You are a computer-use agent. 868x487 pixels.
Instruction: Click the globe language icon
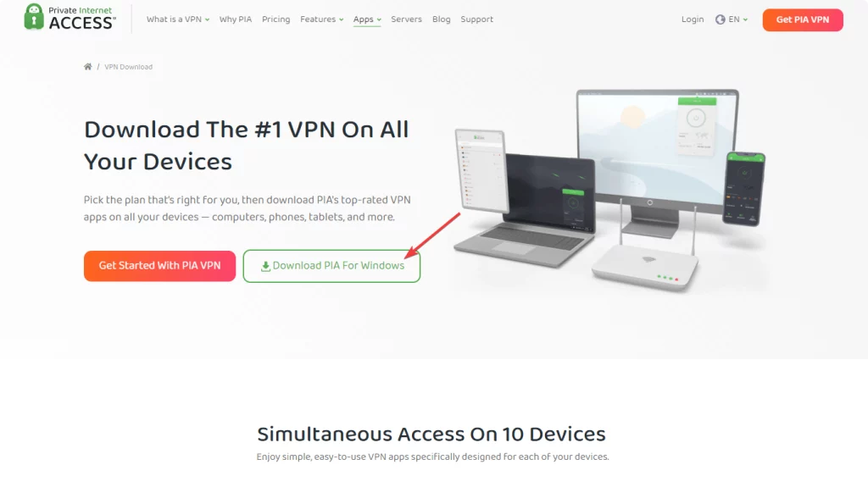(720, 19)
